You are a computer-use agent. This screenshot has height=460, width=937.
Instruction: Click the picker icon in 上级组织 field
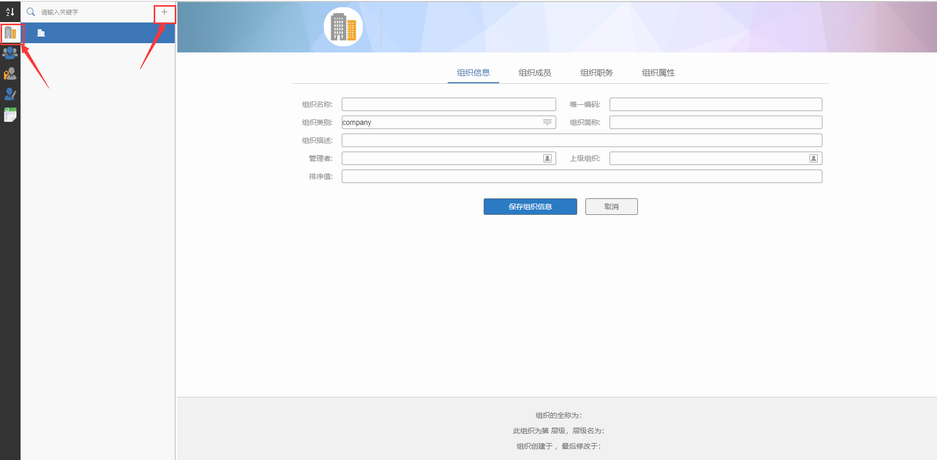(x=814, y=158)
